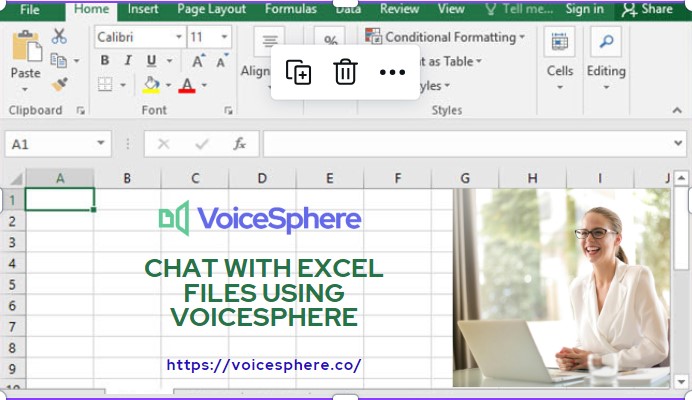
Task: Open the Paste options dropdown arrow
Action: (x=25, y=89)
